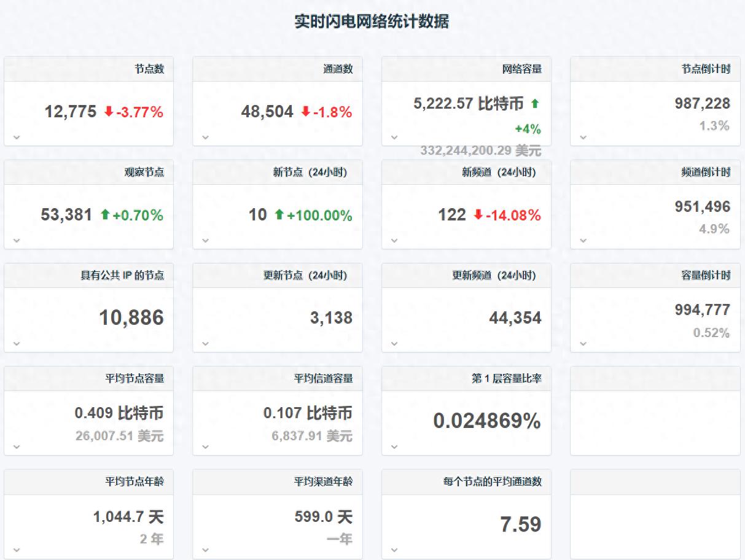The image size is (745, 560).
Task: Click the 容量倒计时 card header
Action: pyautogui.click(x=655, y=276)
